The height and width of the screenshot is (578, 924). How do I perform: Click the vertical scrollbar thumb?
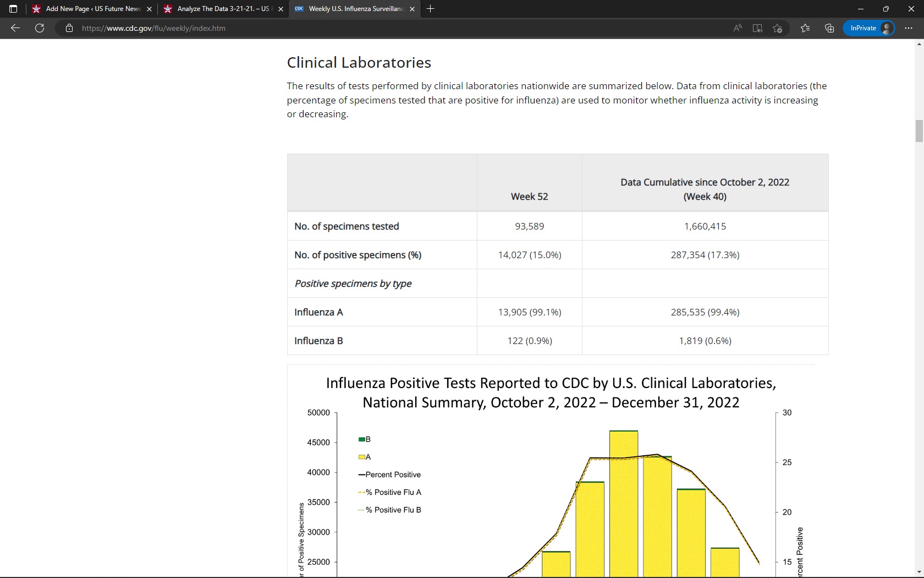click(919, 131)
